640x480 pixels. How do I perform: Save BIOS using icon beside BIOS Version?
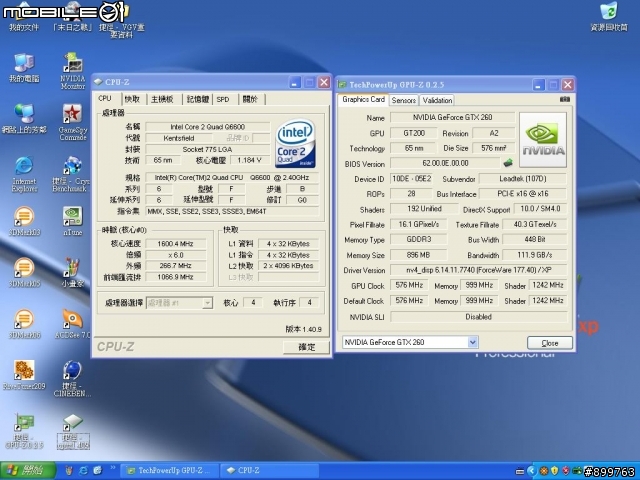coord(508,163)
